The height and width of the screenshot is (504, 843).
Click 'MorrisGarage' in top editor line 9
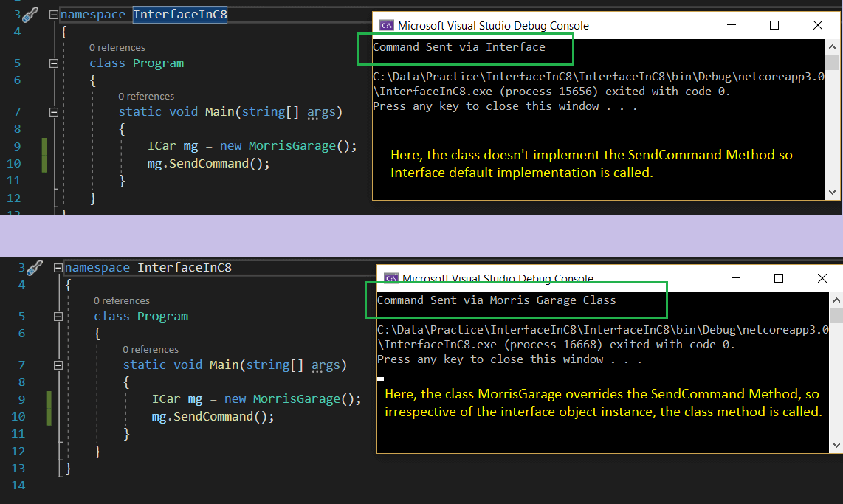(292, 145)
